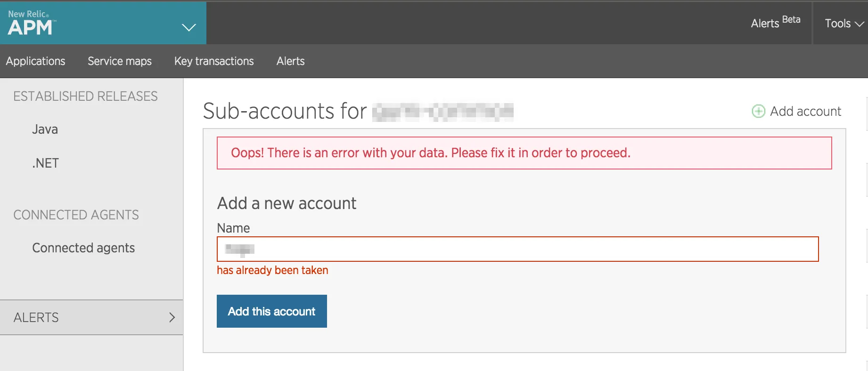
Task: Expand the ALERTS sidebar section chevron
Action: 172,317
